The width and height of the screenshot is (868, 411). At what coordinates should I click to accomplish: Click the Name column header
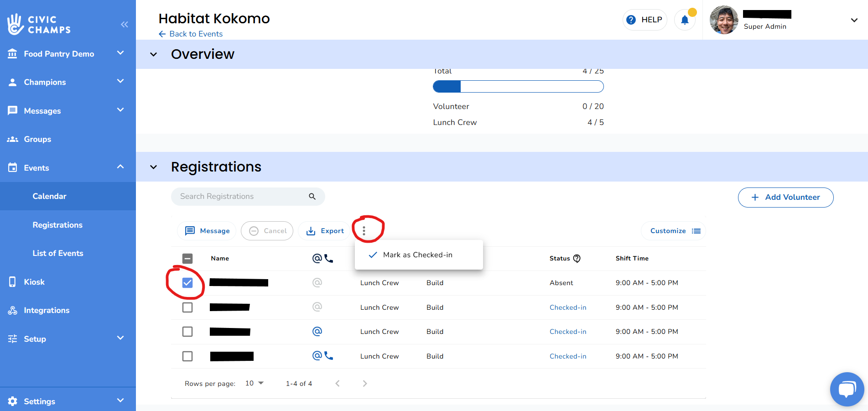tap(220, 258)
